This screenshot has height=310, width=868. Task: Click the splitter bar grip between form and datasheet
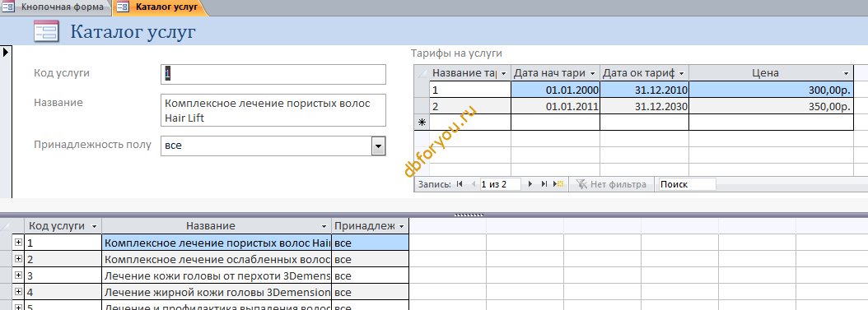(469, 215)
